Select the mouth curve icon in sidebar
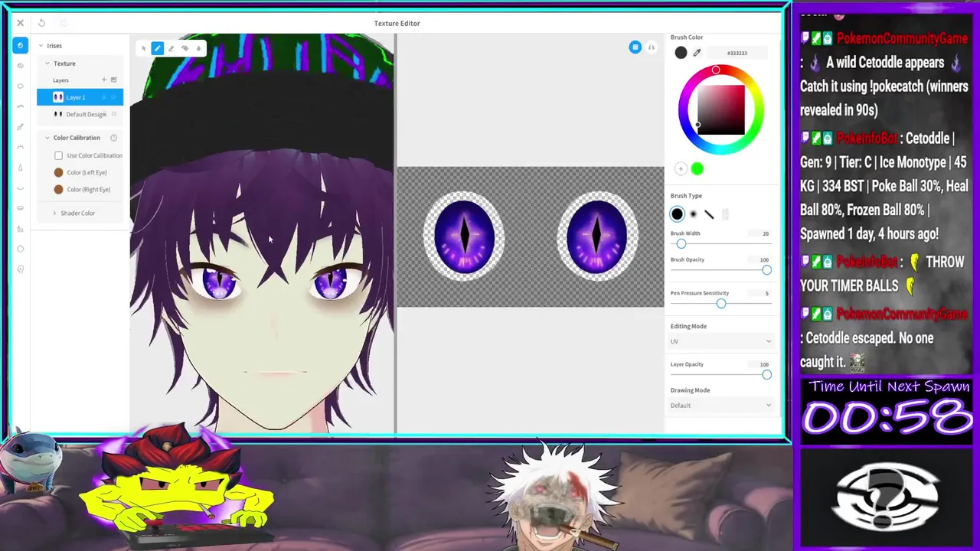This screenshot has width=980, height=551. [21, 187]
